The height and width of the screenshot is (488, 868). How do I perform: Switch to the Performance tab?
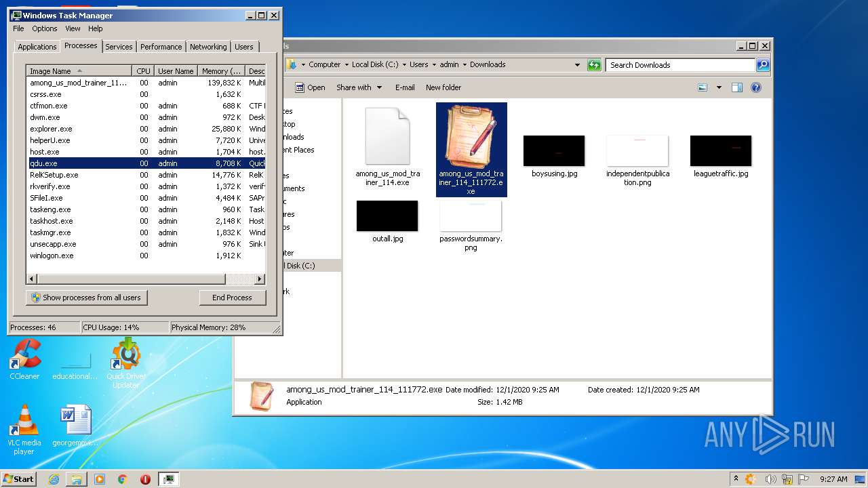[x=161, y=47]
